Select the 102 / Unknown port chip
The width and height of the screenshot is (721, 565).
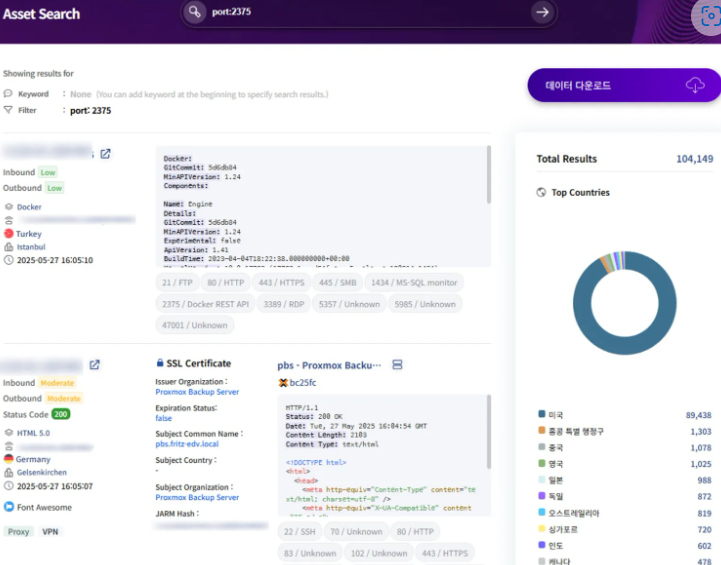click(379, 553)
